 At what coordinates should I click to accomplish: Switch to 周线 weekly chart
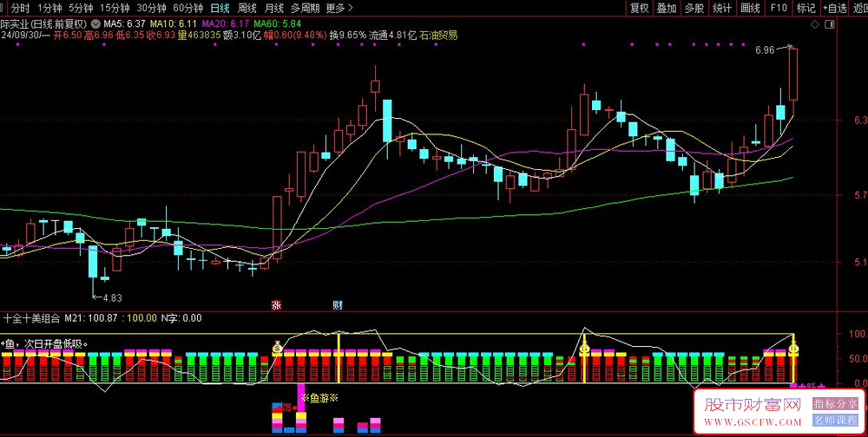point(247,8)
